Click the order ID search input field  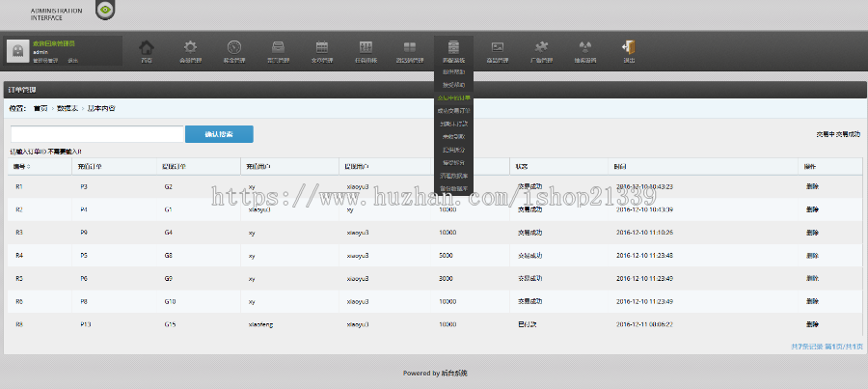(x=96, y=134)
